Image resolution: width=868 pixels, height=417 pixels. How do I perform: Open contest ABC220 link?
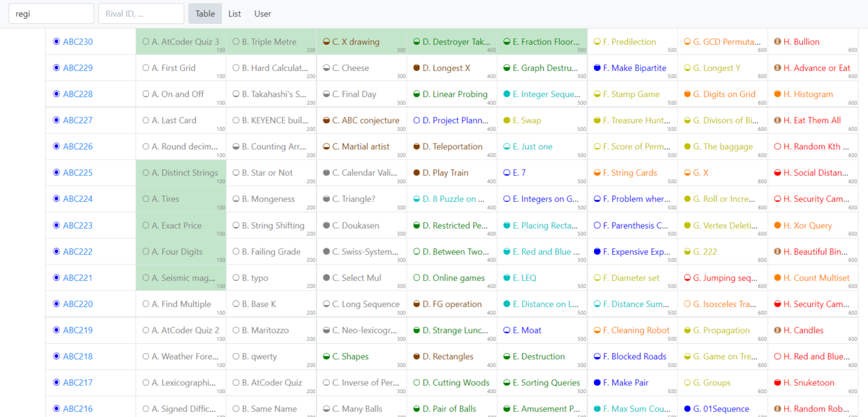tap(77, 304)
